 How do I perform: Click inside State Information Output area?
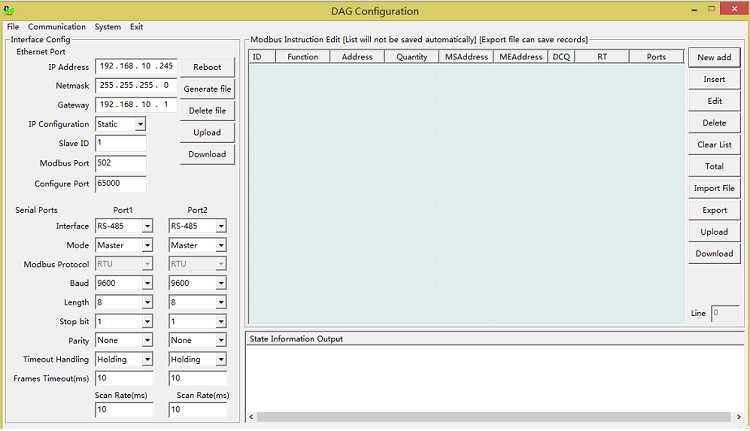click(x=494, y=378)
